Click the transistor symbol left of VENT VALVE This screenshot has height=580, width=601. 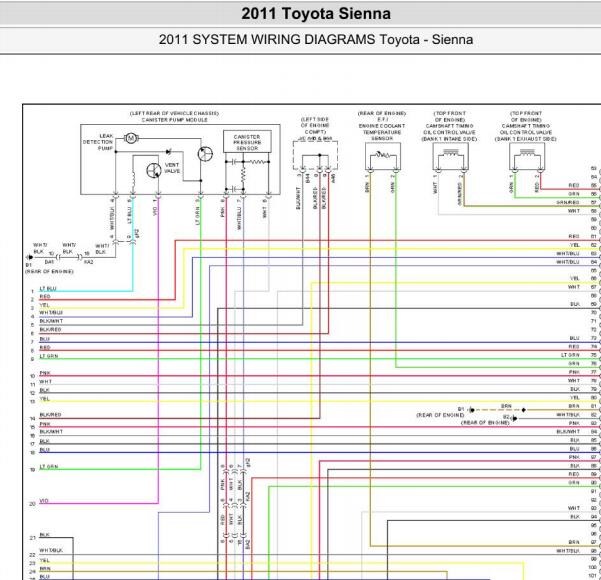[154, 170]
